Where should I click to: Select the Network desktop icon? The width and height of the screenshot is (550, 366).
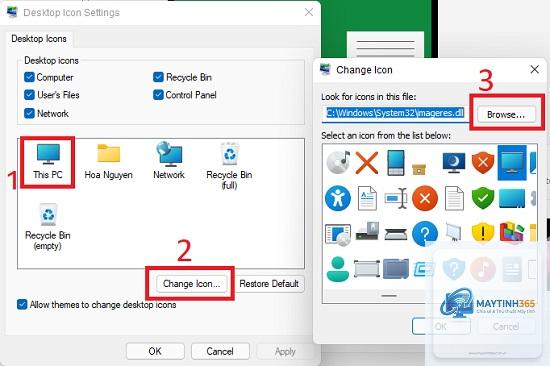[x=169, y=161]
